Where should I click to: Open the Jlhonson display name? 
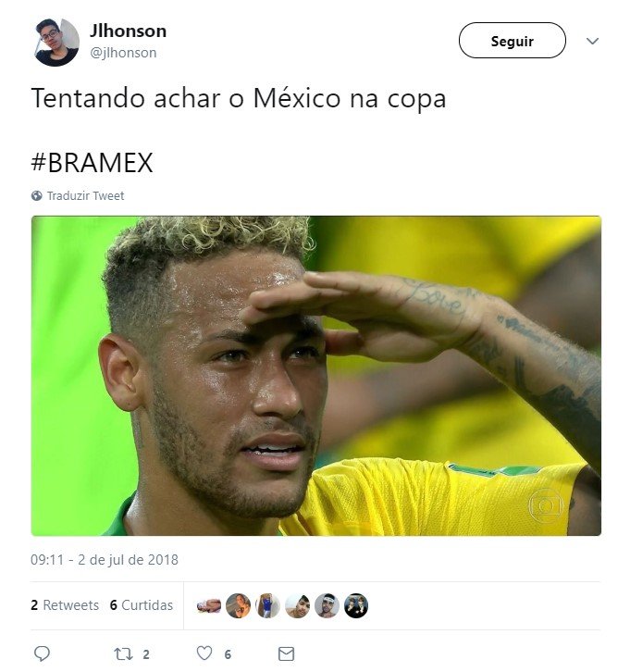pos(128,31)
